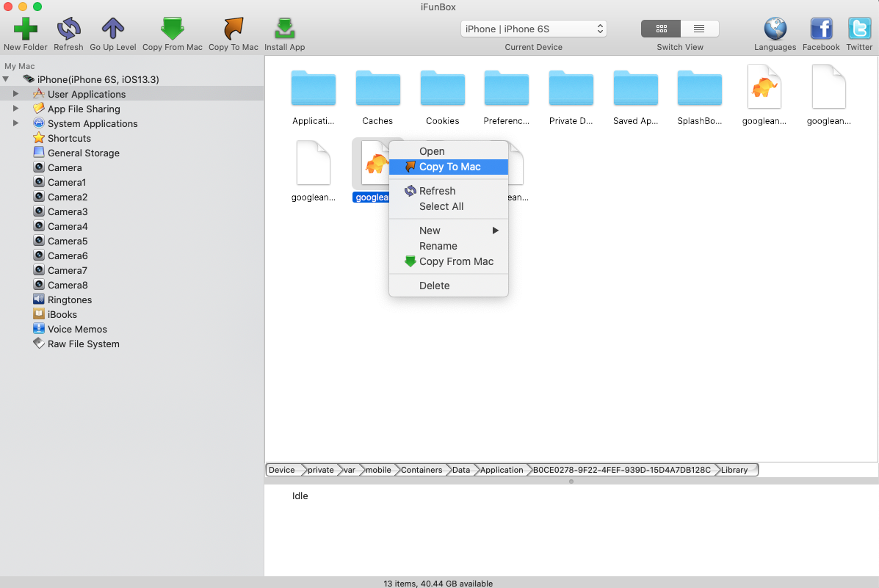Select App File Sharing in sidebar

point(84,109)
